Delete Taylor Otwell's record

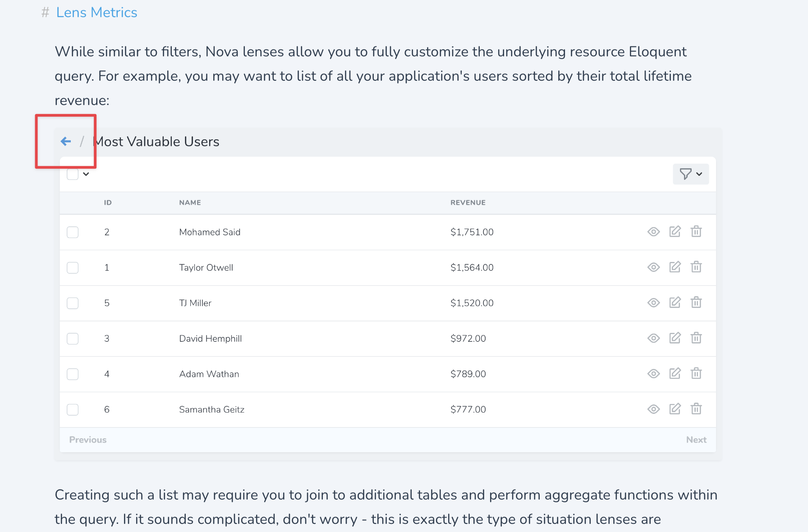[696, 267]
